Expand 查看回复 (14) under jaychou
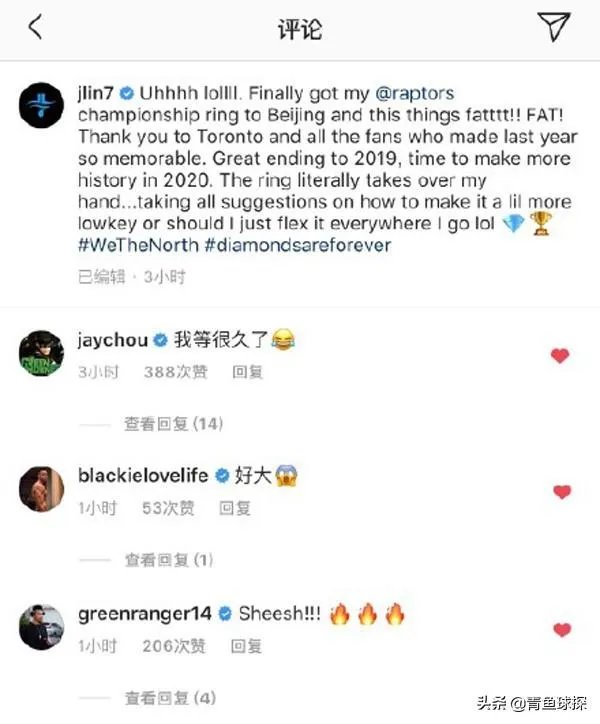Screen dimensions: 600x724 point(174,424)
